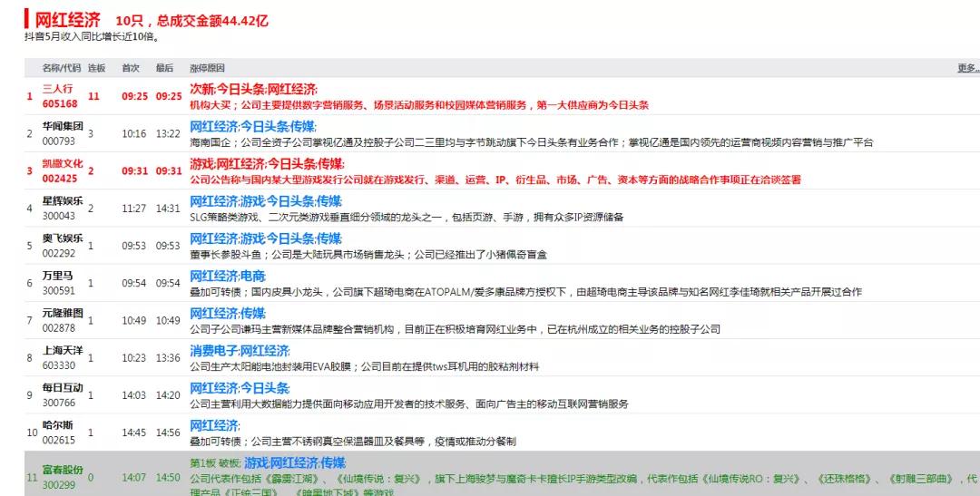Click 凯撒文化's 游戏;网红经济;今日头条;传媒 tags
The height and width of the screenshot is (496, 980).
point(267,163)
